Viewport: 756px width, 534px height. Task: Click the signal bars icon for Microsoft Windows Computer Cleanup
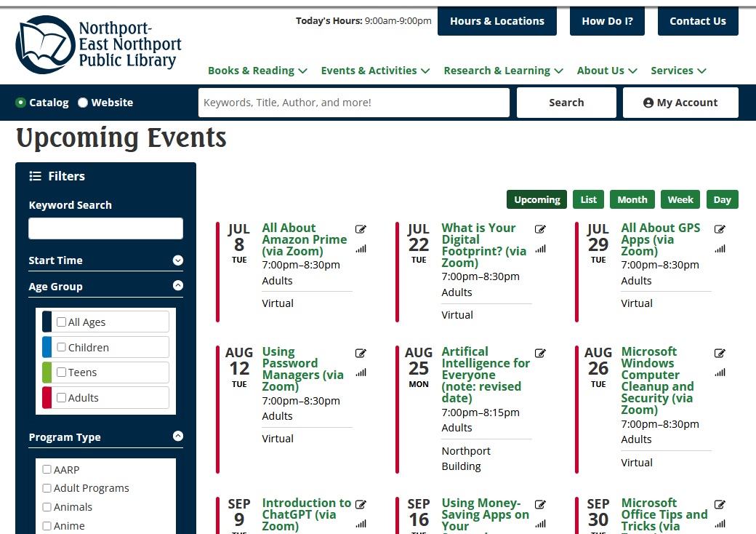(720, 372)
